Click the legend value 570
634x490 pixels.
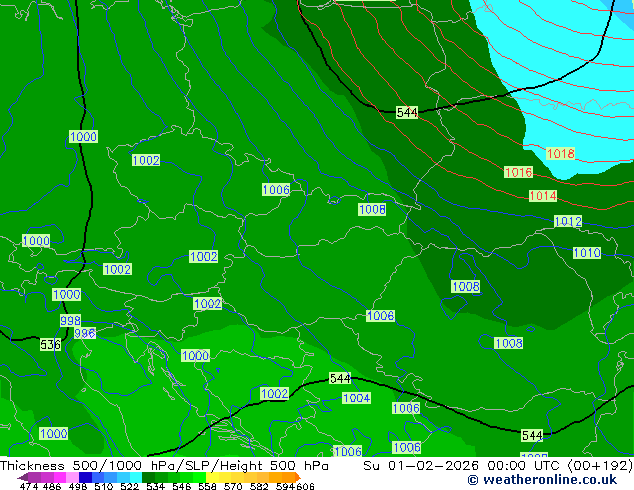point(233,486)
